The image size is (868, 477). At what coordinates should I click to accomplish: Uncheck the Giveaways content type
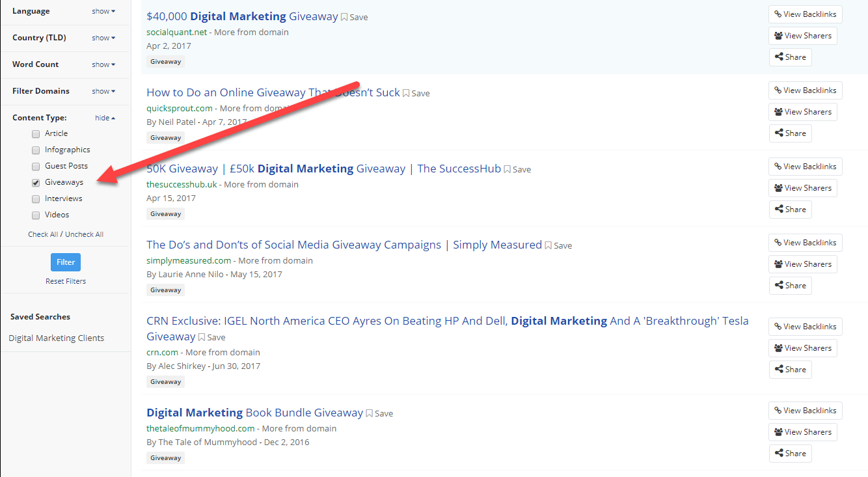tap(36, 183)
